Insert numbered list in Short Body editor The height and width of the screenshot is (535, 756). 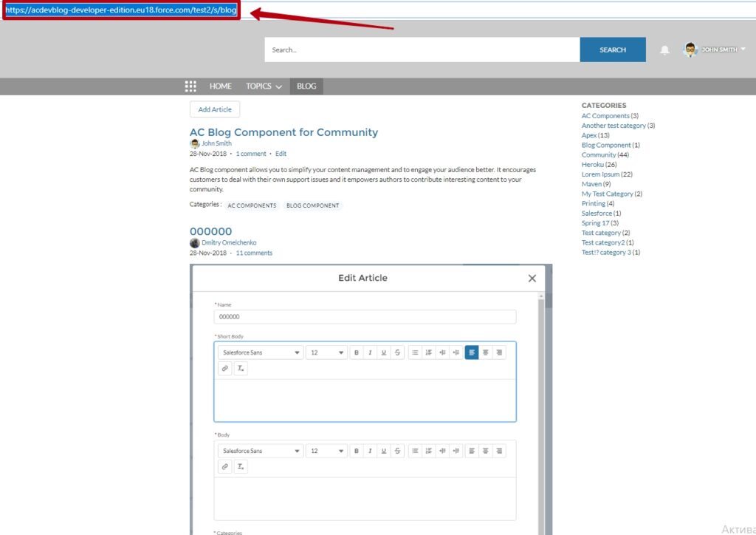[x=429, y=352]
